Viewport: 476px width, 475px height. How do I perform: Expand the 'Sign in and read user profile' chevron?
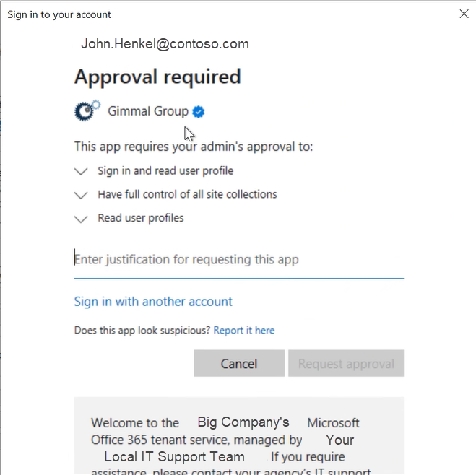click(80, 172)
